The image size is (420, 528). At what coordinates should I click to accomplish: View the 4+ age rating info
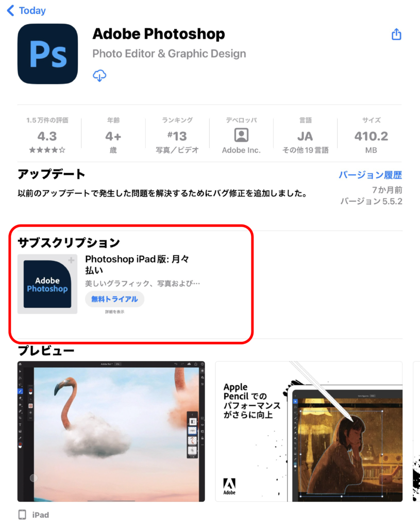click(113, 136)
